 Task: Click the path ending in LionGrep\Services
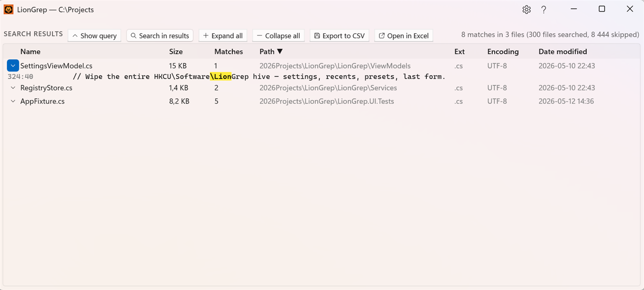click(328, 88)
